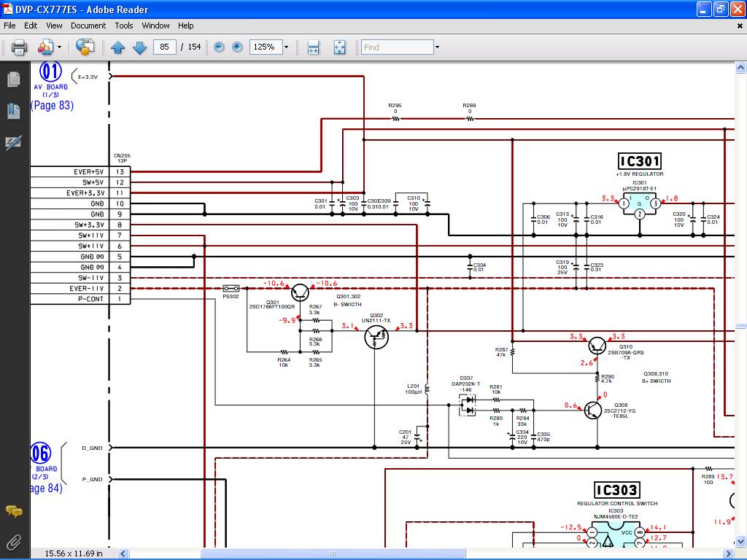Image resolution: width=747 pixels, height=560 pixels.
Task: Go to next page with down arrow
Action: coord(139,47)
